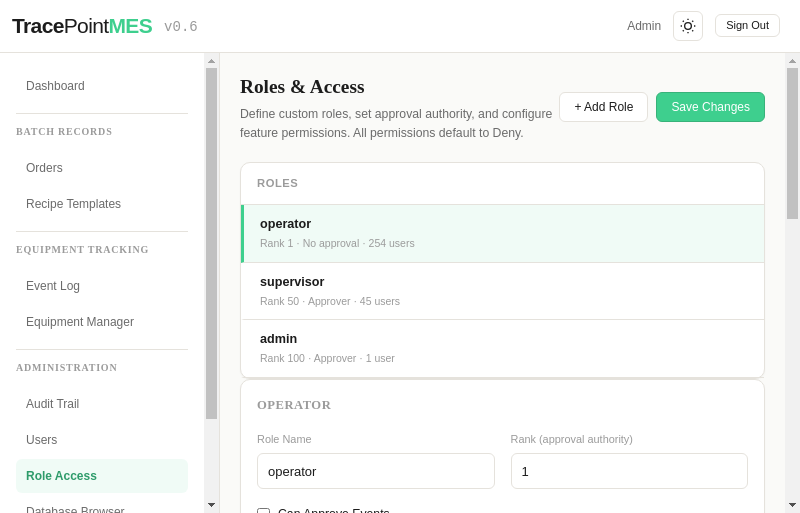Click the v0.6 version label
The width and height of the screenshot is (800, 513).
pos(181,27)
